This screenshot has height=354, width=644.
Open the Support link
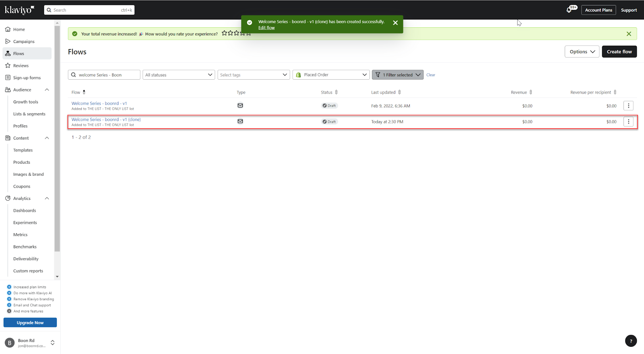[629, 10]
